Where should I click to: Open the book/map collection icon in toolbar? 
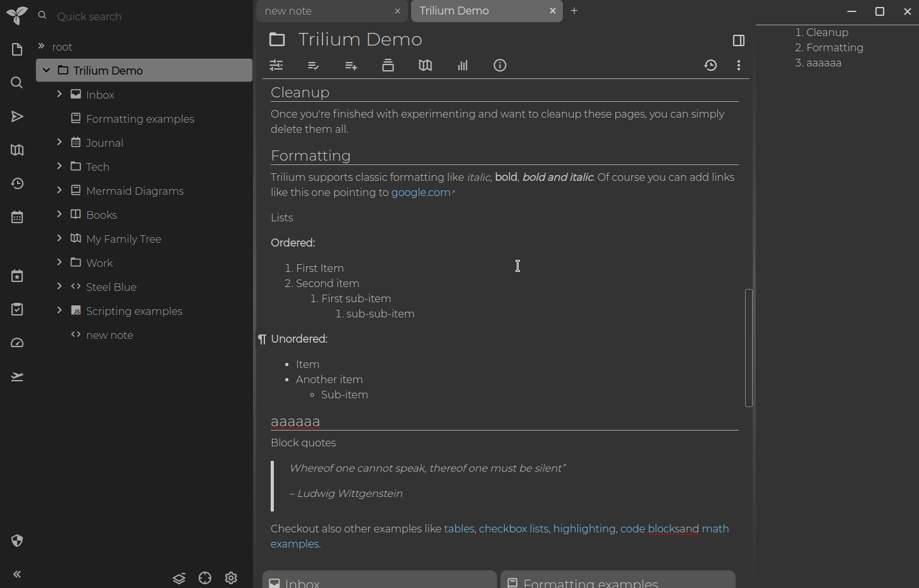click(x=425, y=65)
